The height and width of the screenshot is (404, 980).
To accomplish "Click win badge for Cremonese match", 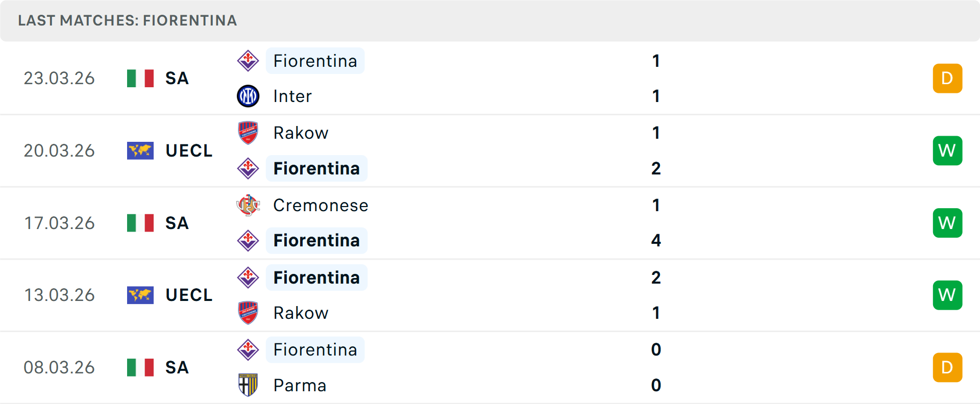I will point(947,223).
